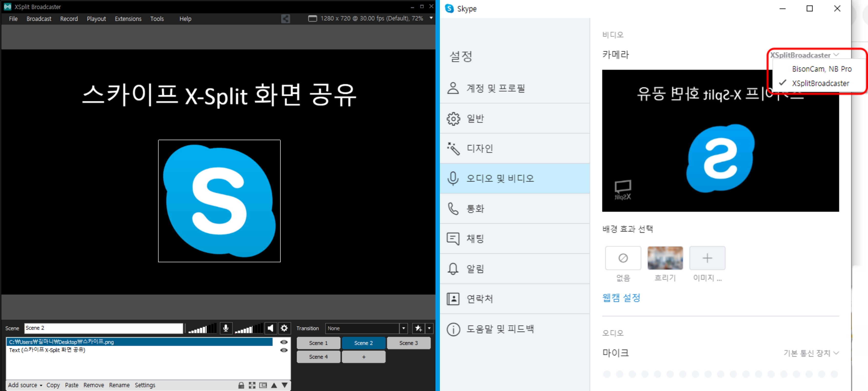Click the XSplit share icon
Screen dimensions: 868x391
tap(285, 19)
